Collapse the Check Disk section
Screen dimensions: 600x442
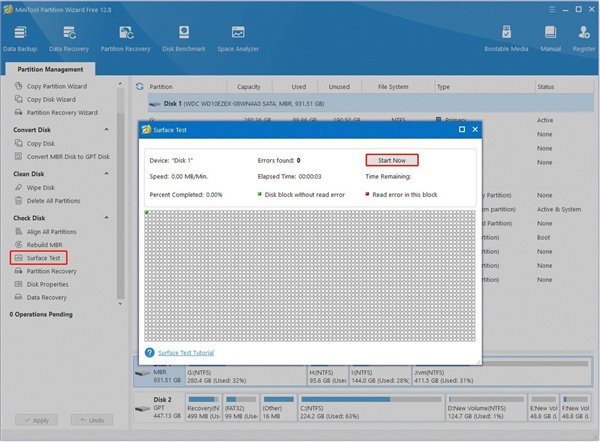[106, 218]
